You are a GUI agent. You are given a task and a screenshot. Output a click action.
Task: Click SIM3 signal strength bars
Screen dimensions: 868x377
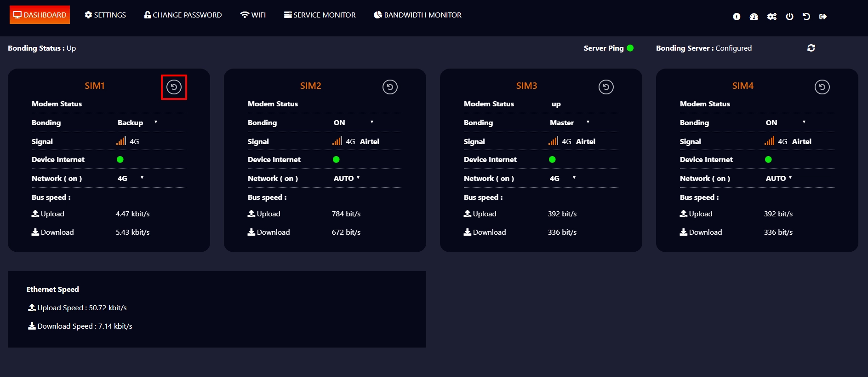point(553,141)
